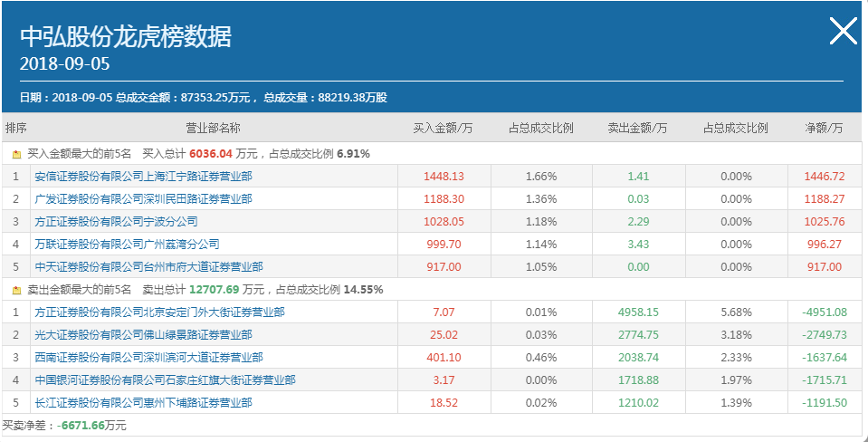Open 中国银河证券石家庄红旗大街证券营业部 link

(165, 380)
